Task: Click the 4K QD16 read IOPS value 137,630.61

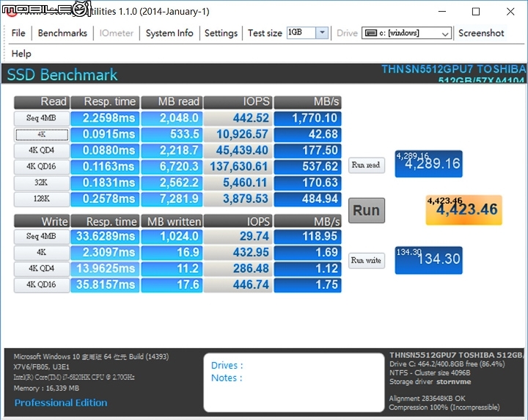Action: (x=238, y=166)
